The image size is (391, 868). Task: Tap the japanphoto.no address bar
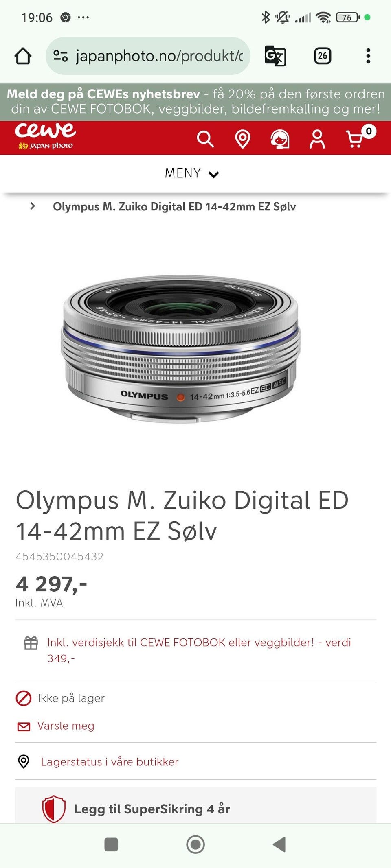(148, 56)
